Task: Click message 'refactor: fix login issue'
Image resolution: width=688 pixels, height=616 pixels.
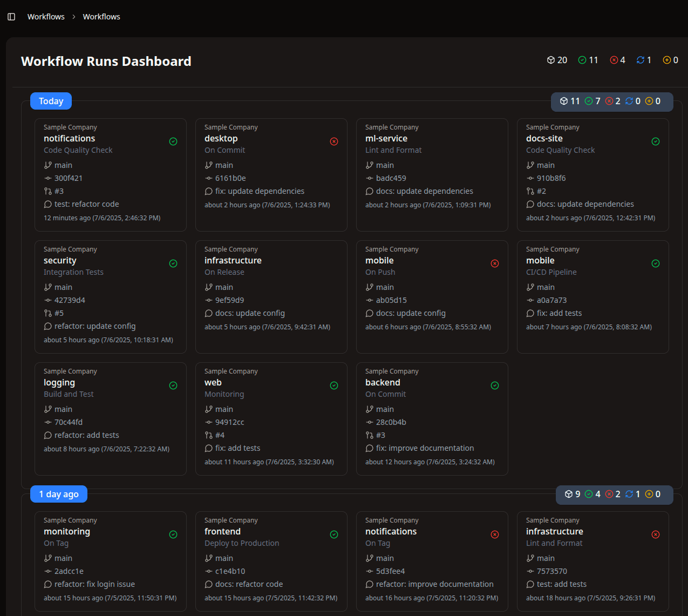Action: tap(95, 584)
